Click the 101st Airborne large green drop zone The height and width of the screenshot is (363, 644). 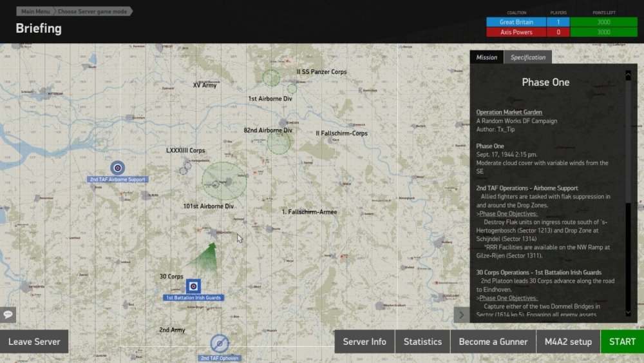tap(224, 180)
